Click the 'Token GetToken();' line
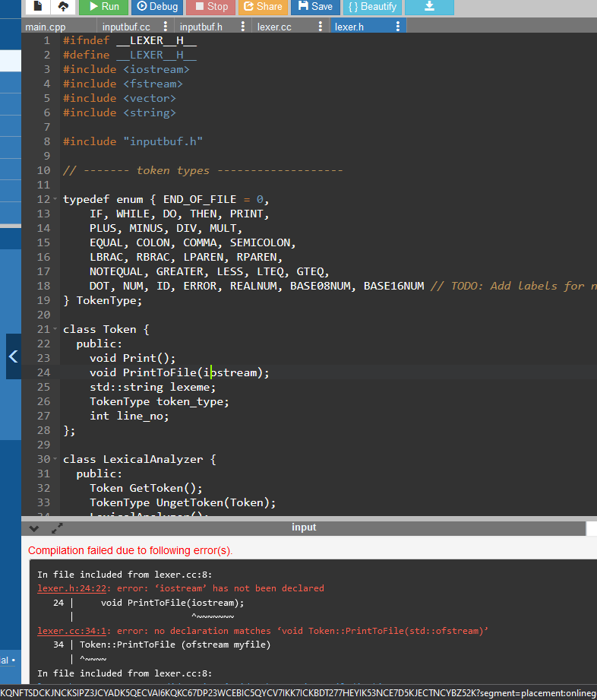 (146, 488)
